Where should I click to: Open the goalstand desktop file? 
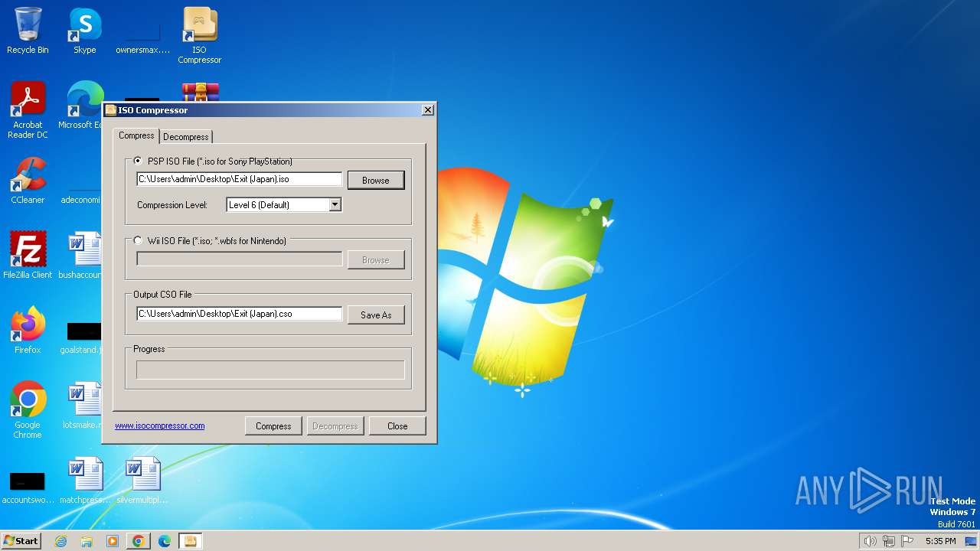tap(83, 337)
